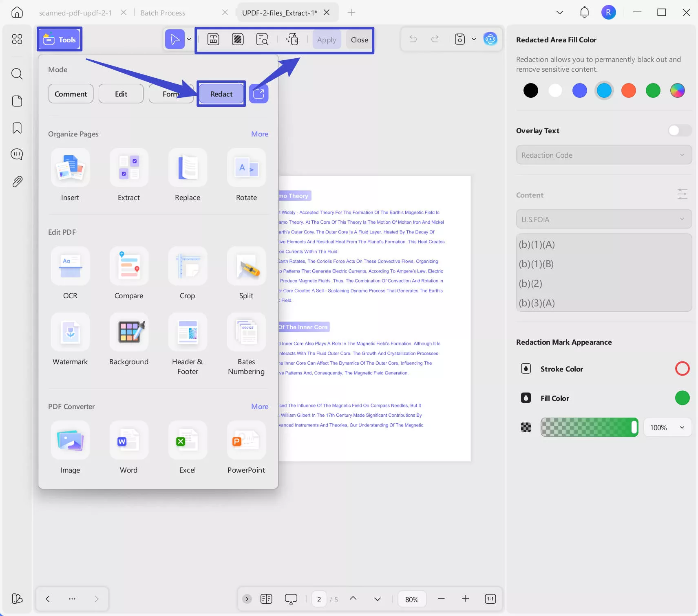
Task: Open the Split PDF tool
Action: (x=246, y=273)
